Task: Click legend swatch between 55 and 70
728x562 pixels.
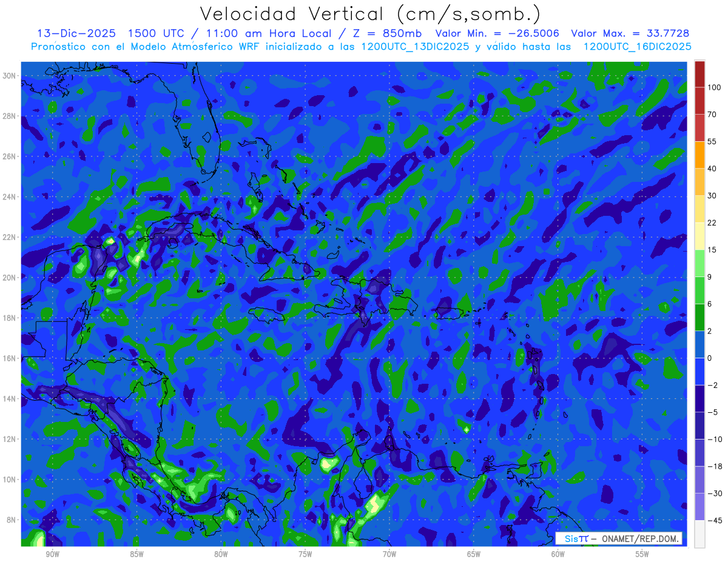Action: point(699,128)
